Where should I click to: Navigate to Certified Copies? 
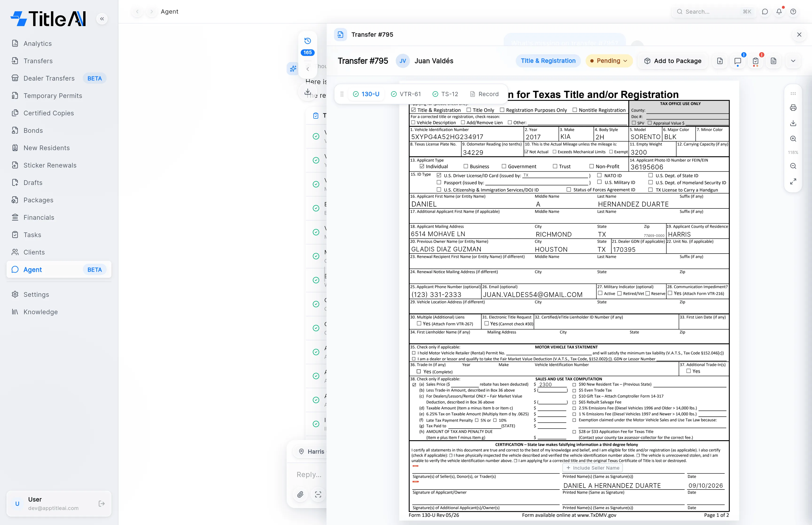(x=49, y=113)
